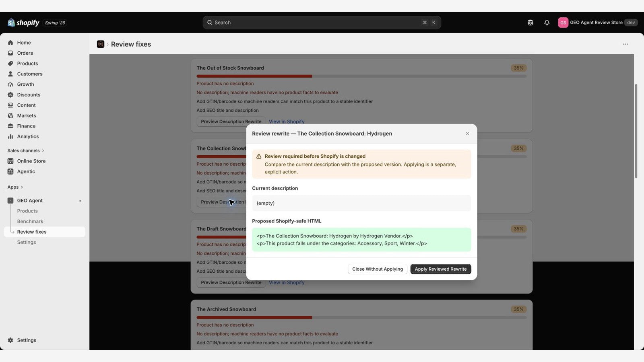This screenshot has width=644, height=362.
Task: Click 'Add GTIN/barcode' line under Out of Stock Snowboard
Action: (x=285, y=101)
